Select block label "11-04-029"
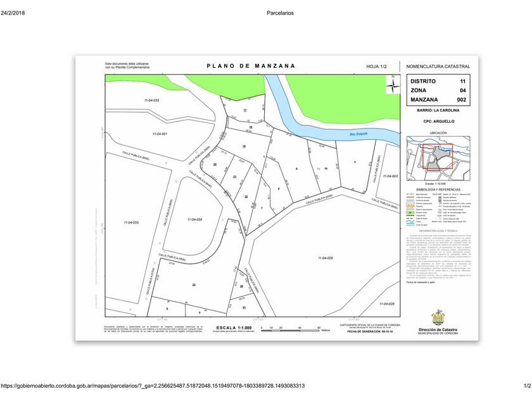The image size is (532, 399). click(326, 258)
